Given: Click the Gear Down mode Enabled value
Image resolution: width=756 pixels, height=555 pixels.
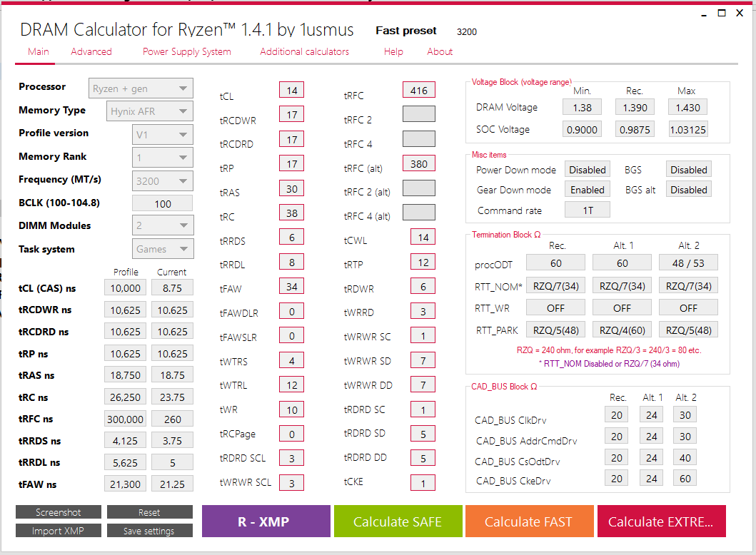Looking at the screenshot, I should pos(588,189).
